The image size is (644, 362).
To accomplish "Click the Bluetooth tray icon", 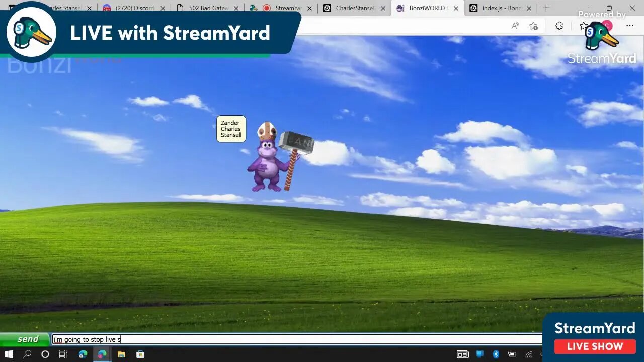I will [496, 354].
